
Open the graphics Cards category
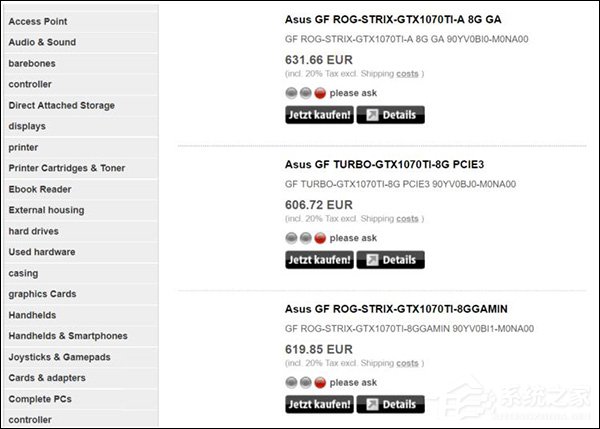[42, 294]
